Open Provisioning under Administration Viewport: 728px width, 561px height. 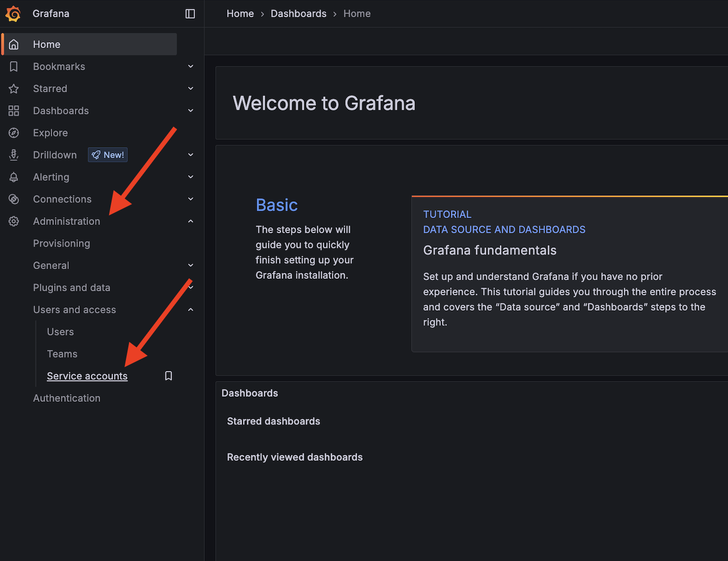(61, 243)
